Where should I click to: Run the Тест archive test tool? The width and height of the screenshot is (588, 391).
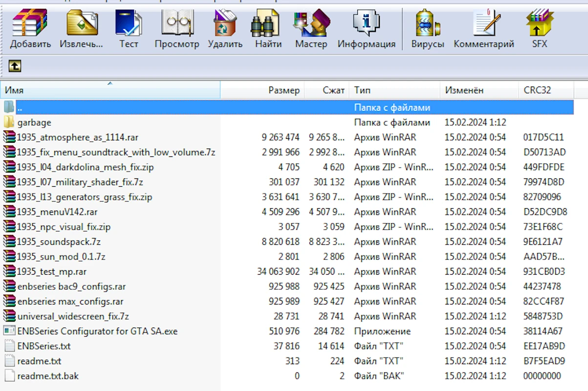129,24
